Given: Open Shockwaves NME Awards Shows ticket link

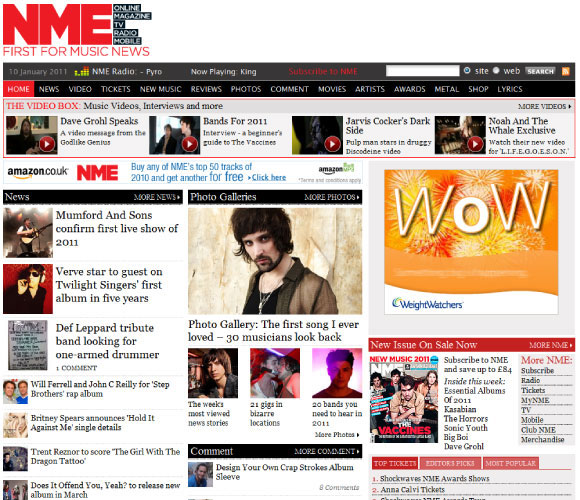Looking at the screenshot, I should (x=435, y=479).
